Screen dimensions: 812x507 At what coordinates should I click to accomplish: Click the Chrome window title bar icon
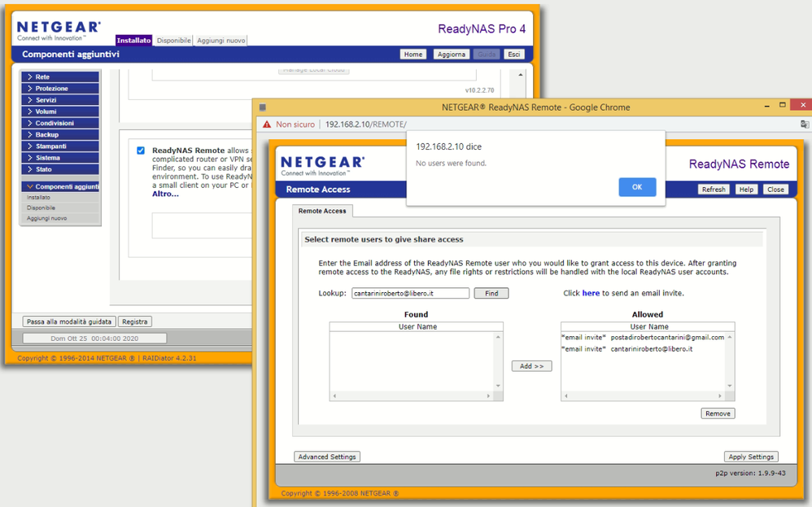pos(263,107)
